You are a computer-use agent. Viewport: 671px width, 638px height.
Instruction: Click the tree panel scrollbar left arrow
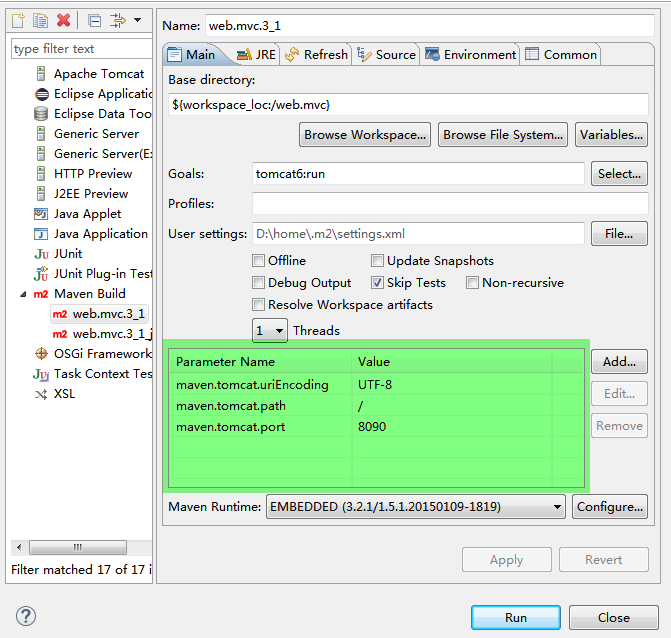(x=19, y=547)
